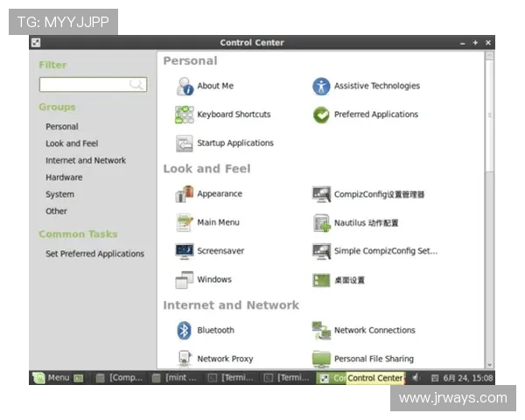525x420 pixels.
Task: Open Startup Applications icon
Action: point(185,143)
